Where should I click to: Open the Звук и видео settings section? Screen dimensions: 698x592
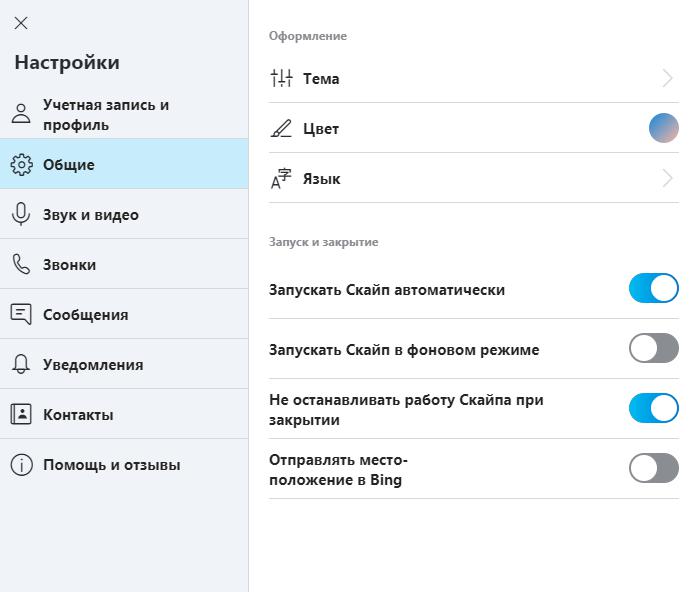coord(124,214)
